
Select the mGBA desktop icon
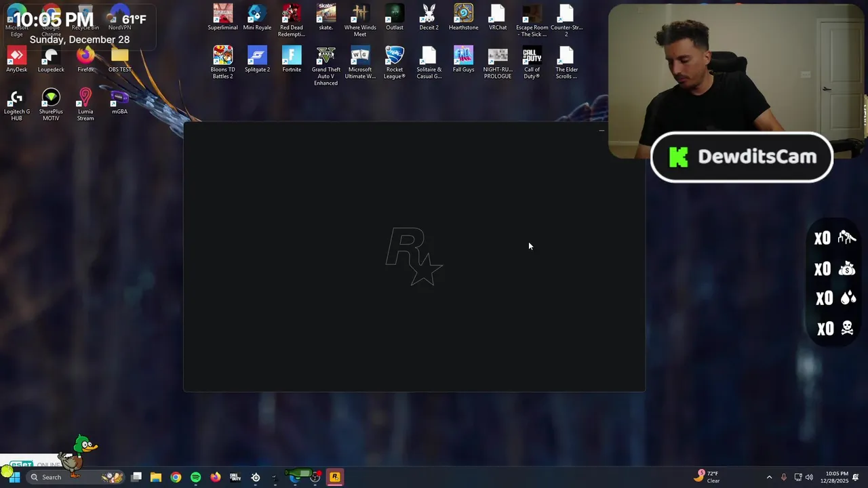(x=119, y=102)
